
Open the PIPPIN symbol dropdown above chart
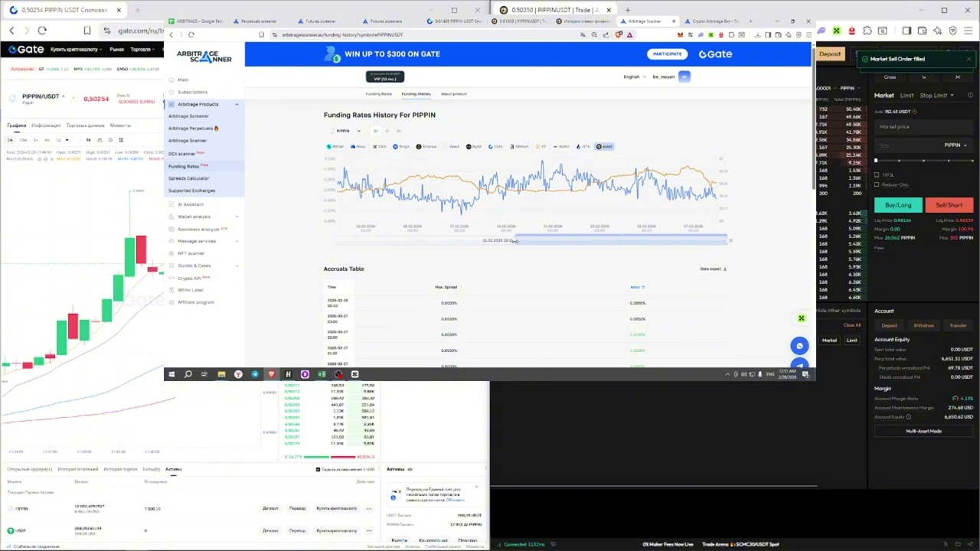(x=347, y=131)
